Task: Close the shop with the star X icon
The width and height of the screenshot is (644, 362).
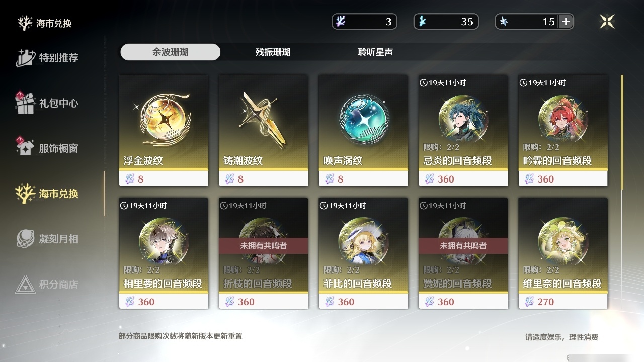Action: pyautogui.click(x=607, y=22)
